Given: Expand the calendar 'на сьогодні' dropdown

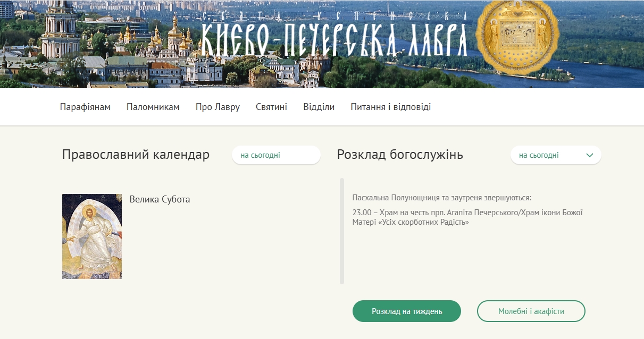Looking at the screenshot, I should 275,155.
